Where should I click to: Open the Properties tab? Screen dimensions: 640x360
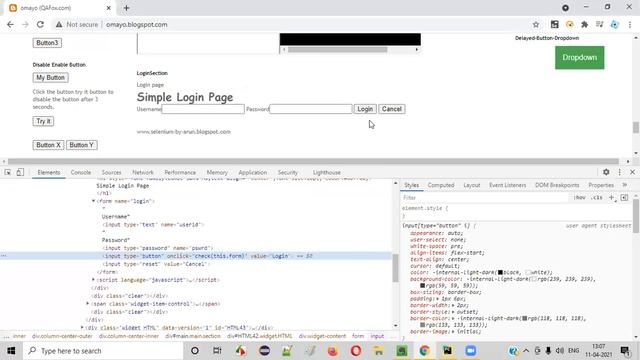[x=601, y=185]
